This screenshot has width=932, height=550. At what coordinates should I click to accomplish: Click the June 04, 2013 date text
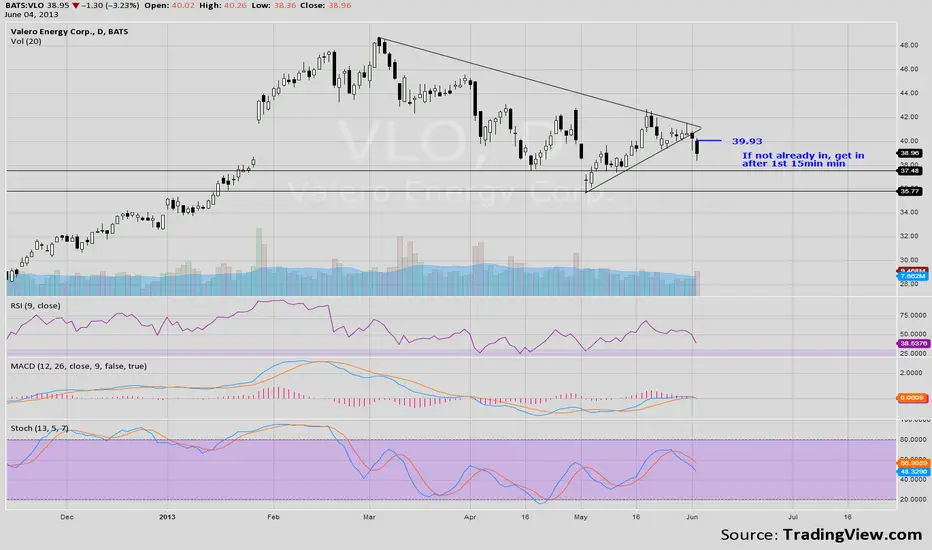(x=32, y=14)
